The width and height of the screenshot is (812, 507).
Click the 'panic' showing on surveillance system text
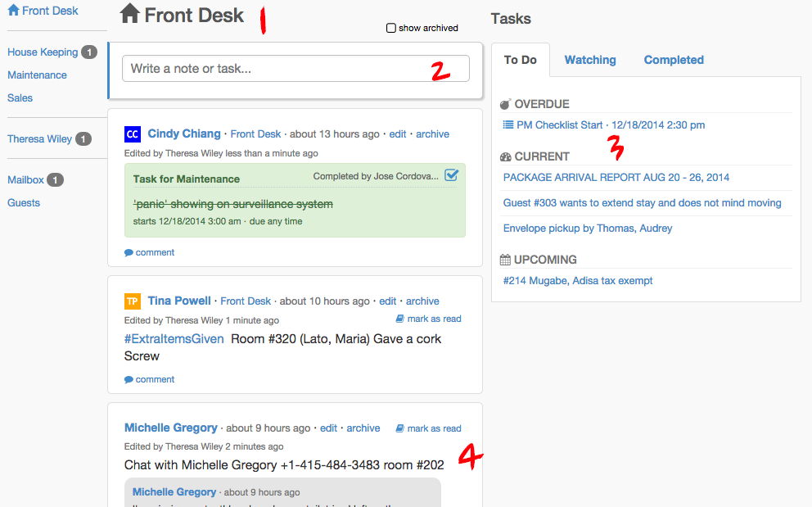233,204
